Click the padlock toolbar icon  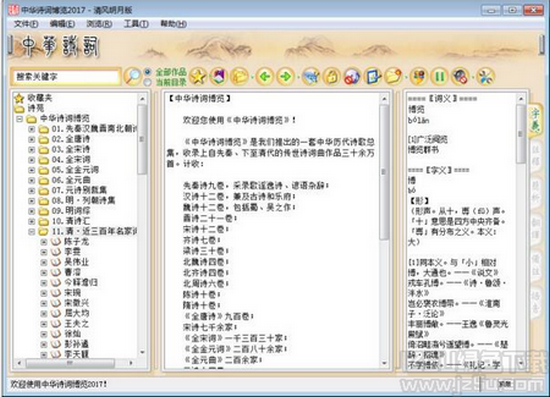click(331, 76)
